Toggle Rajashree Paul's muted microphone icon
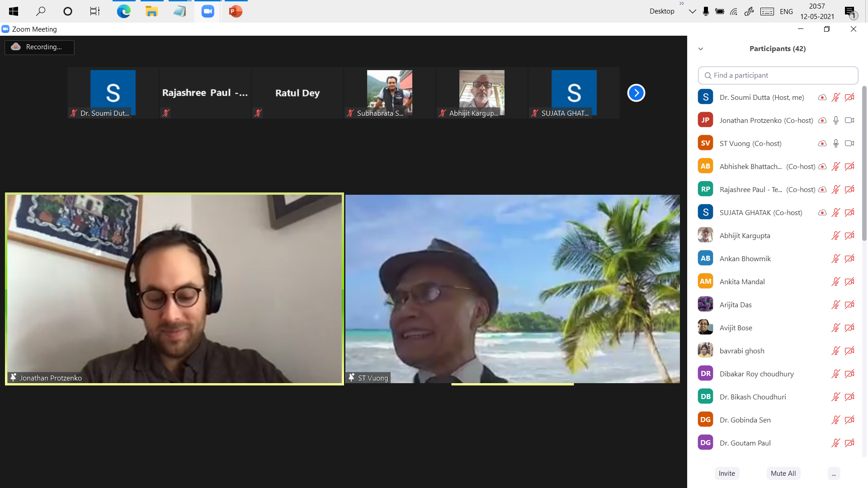This screenshot has height=488, width=868. [836, 189]
